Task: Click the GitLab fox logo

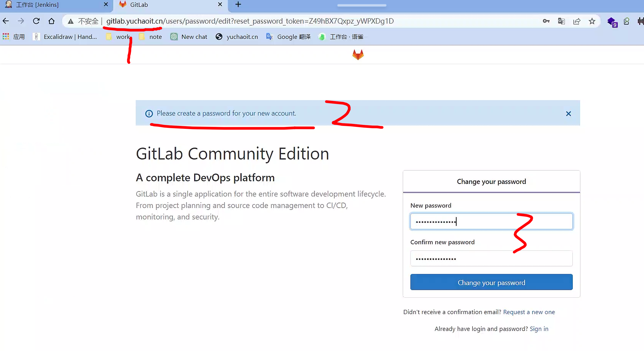Action: click(358, 54)
